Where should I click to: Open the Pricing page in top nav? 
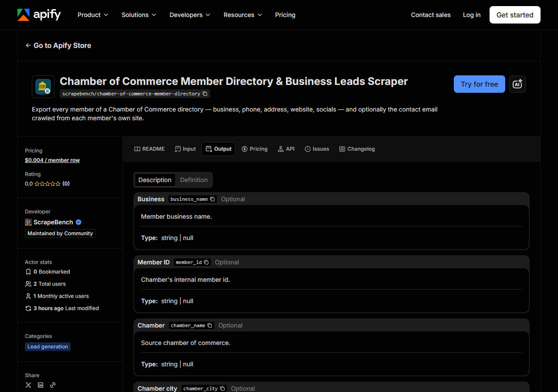[285, 15]
